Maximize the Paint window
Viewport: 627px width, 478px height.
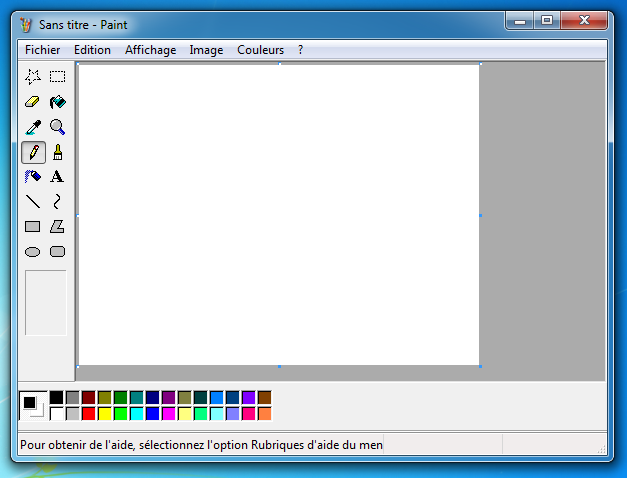(x=547, y=21)
